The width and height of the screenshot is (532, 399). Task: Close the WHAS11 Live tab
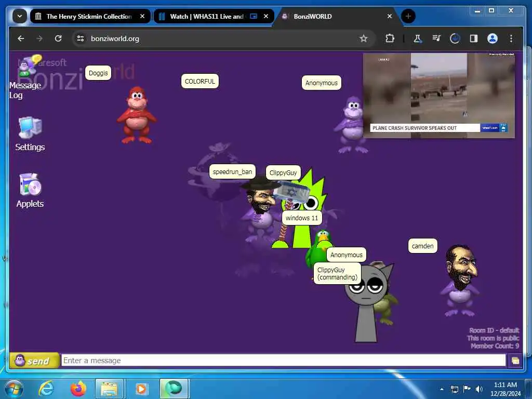(x=266, y=16)
